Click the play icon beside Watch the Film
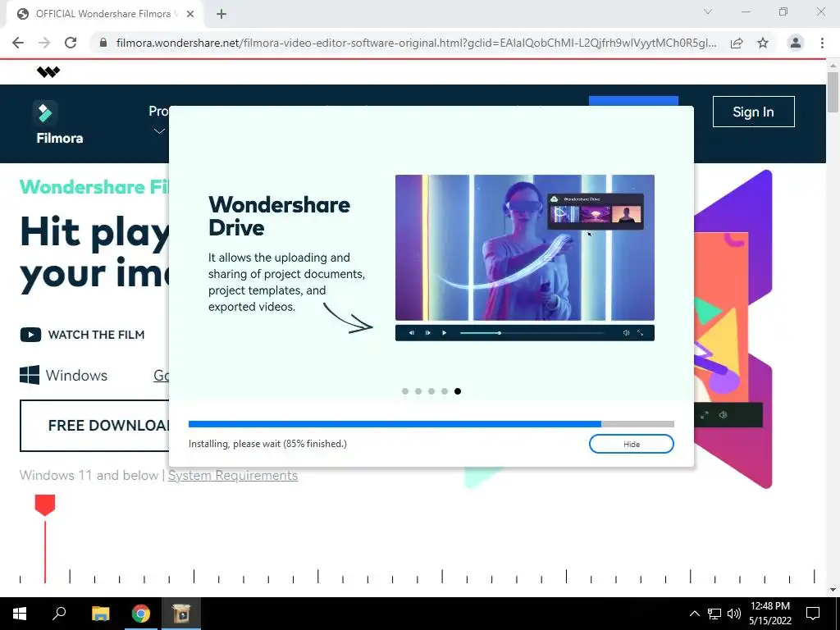 coord(30,335)
